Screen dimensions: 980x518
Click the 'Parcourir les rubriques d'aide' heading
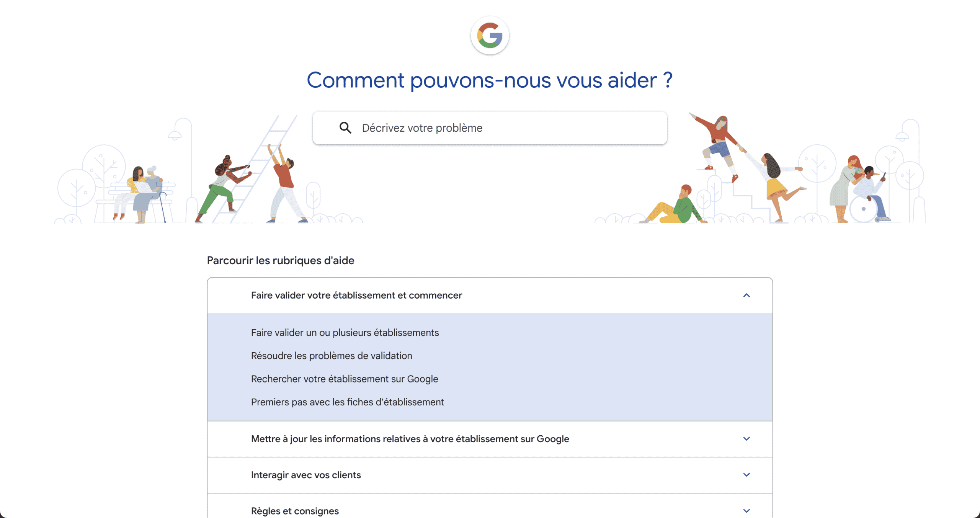tap(281, 260)
